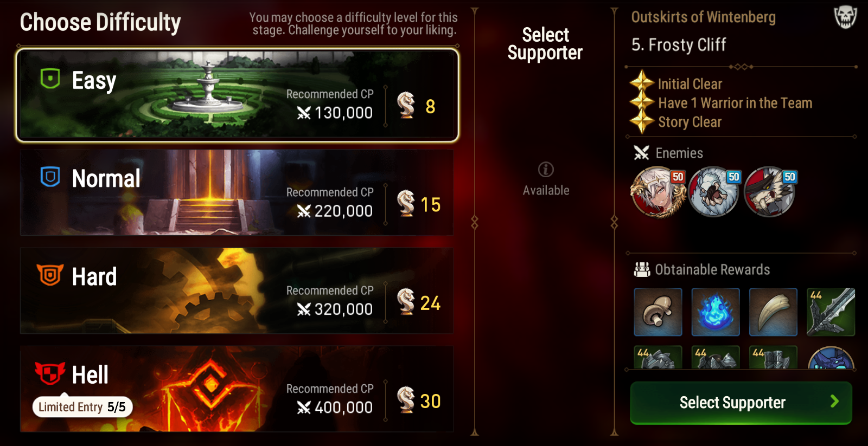Click the Select Supporter green button
Viewport: 868px width, 446px height.
point(741,403)
